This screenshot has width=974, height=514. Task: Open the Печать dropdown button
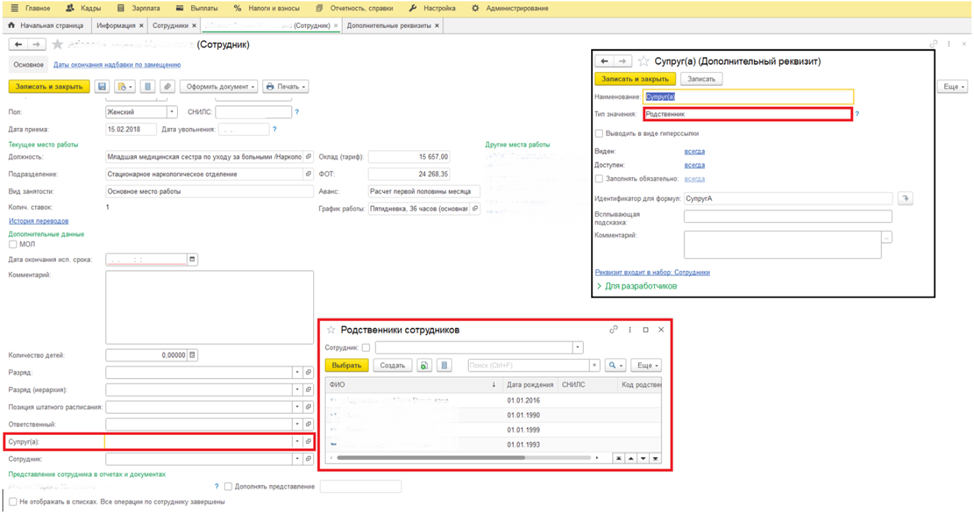click(x=286, y=86)
